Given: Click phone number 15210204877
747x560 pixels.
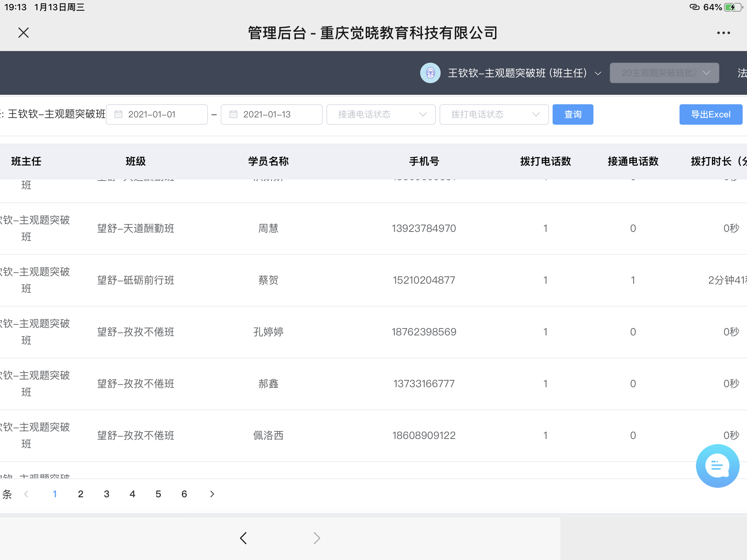Looking at the screenshot, I should [x=424, y=280].
